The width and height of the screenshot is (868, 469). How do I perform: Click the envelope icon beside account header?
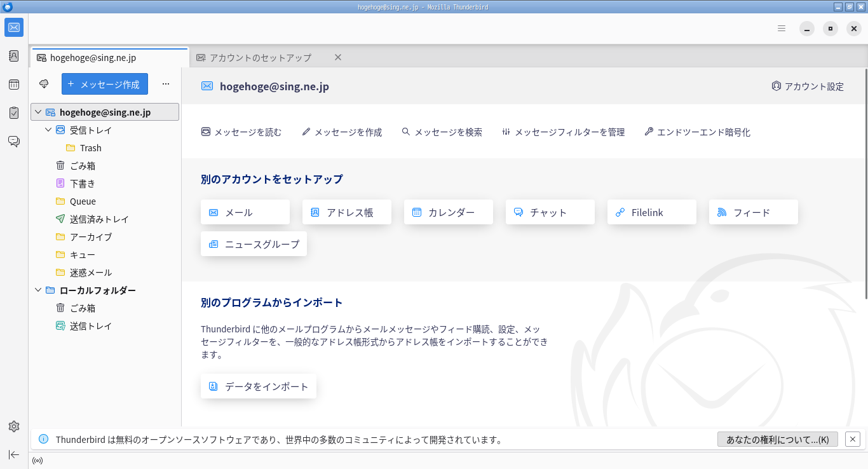(207, 86)
